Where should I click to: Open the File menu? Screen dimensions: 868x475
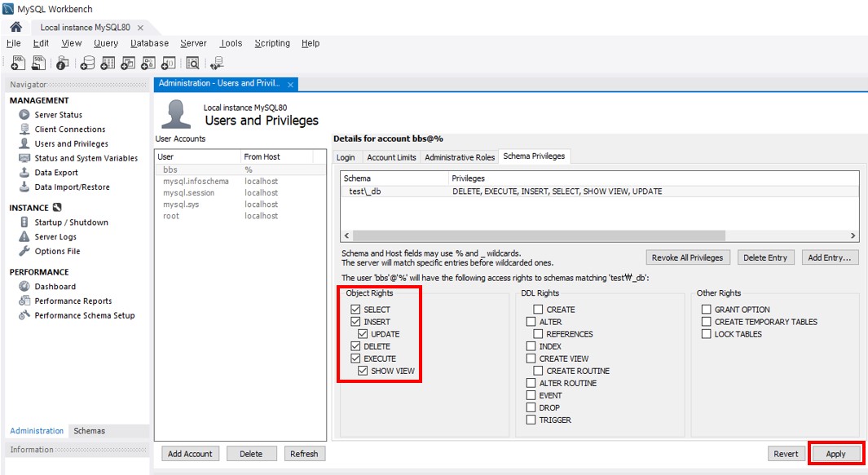pos(13,43)
